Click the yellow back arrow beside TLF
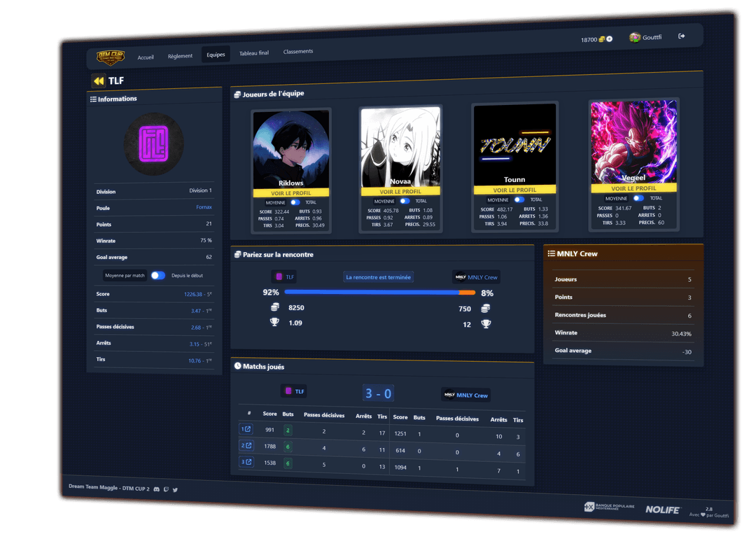Viewport: 756px width, 539px height. point(99,81)
